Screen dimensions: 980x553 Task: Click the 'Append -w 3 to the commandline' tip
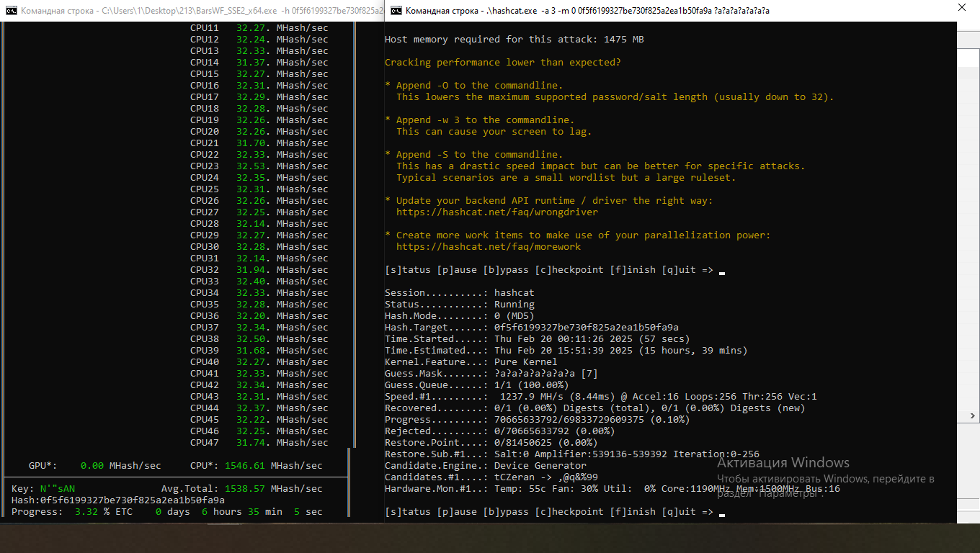(x=480, y=120)
